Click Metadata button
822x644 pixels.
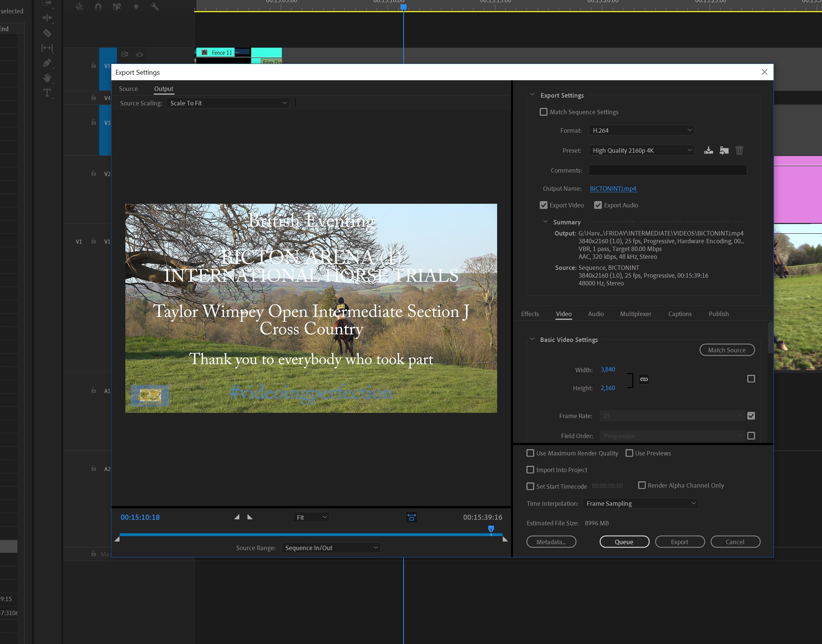click(x=551, y=542)
